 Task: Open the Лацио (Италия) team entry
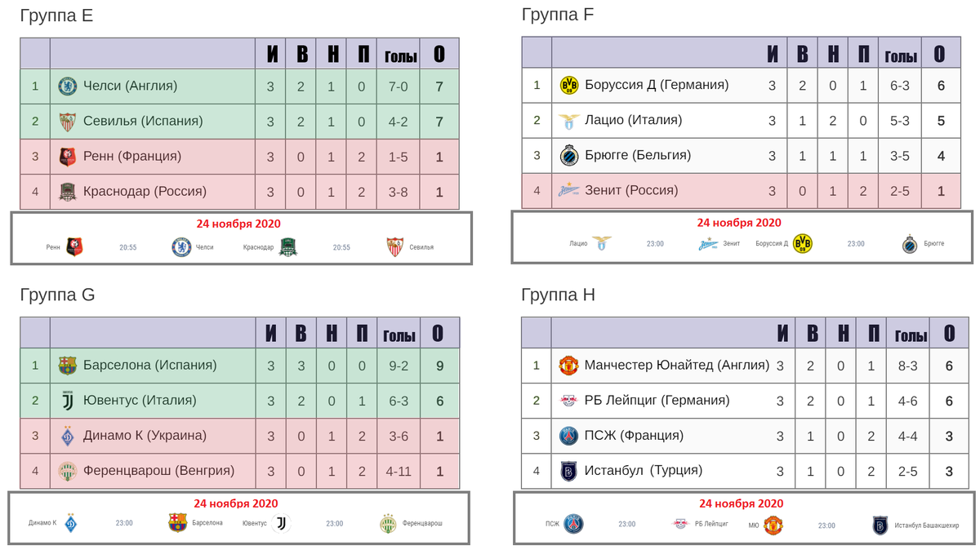tap(633, 120)
